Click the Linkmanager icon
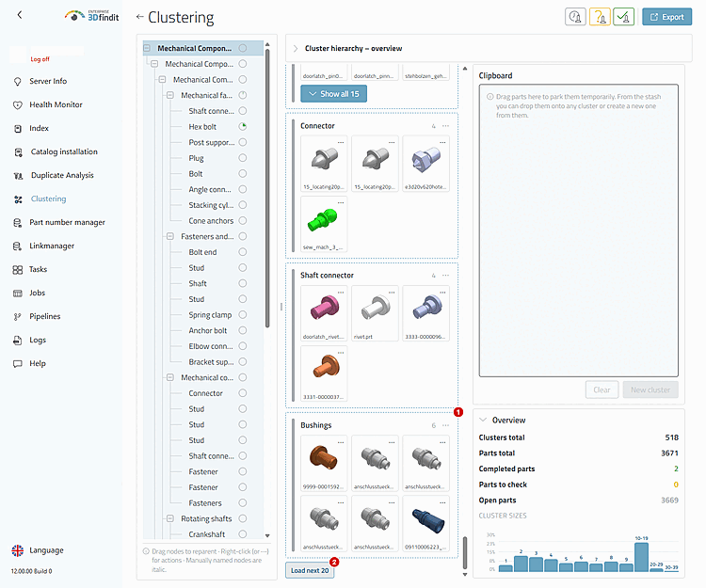706x588 pixels. click(18, 246)
